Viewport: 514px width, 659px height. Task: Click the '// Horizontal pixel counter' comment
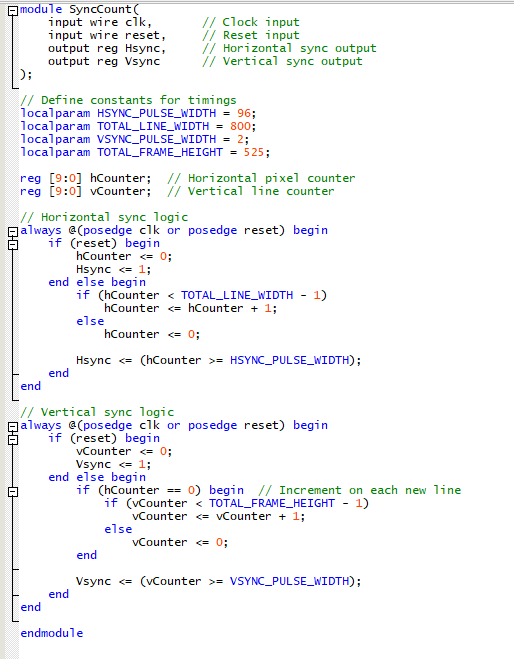[x=261, y=178]
